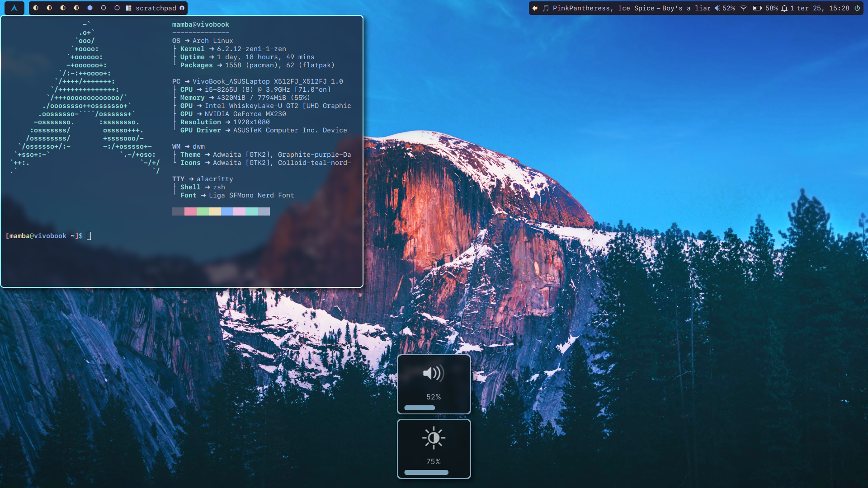Click the 'A' launcher icon in top-left
868x488 pixels.
click(x=14, y=7)
